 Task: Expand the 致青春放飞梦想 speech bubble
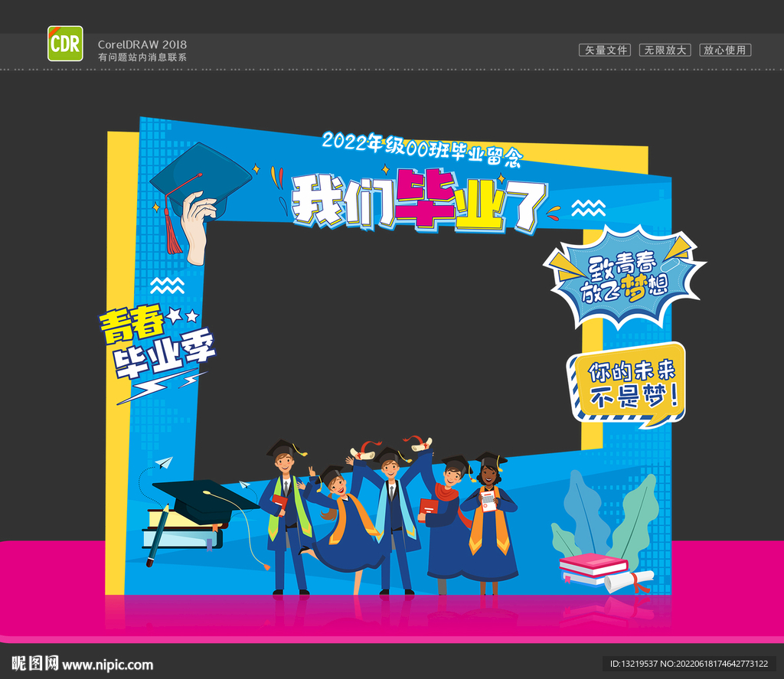[629, 279]
